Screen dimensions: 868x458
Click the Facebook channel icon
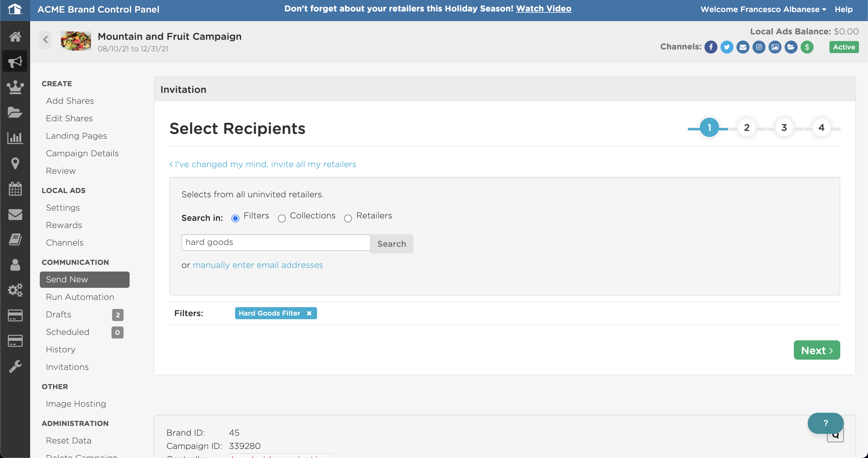click(711, 47)
